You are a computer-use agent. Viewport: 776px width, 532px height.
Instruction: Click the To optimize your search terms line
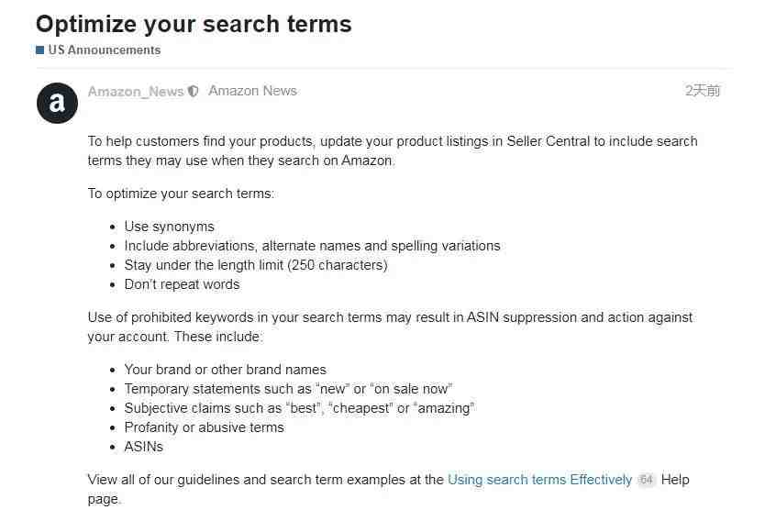(181, 194)
